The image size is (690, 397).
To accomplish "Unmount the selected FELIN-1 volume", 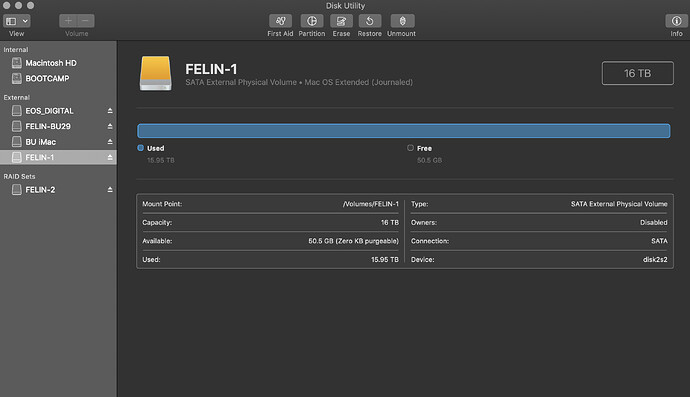I will 402,21.
